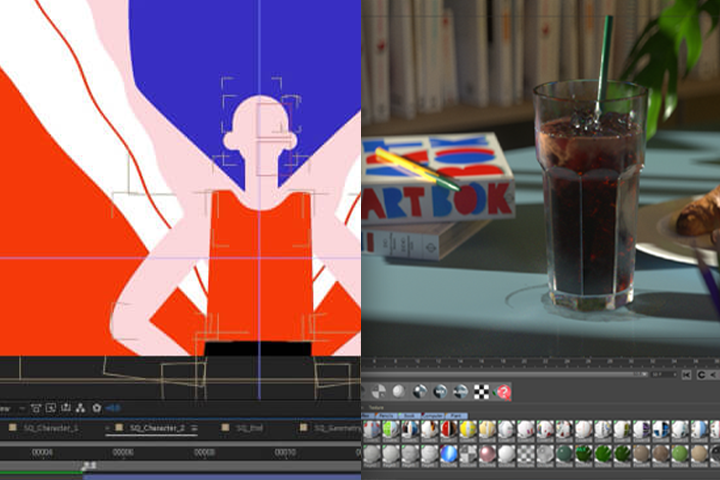Select the dark teal material sphere

(564, 454)
